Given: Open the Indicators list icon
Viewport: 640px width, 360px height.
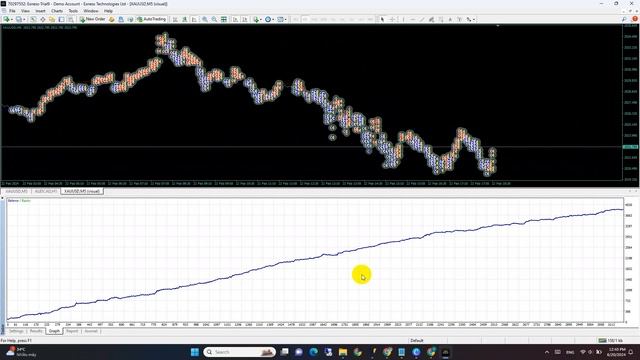Looking at the screenshot, I should point(256,19).
